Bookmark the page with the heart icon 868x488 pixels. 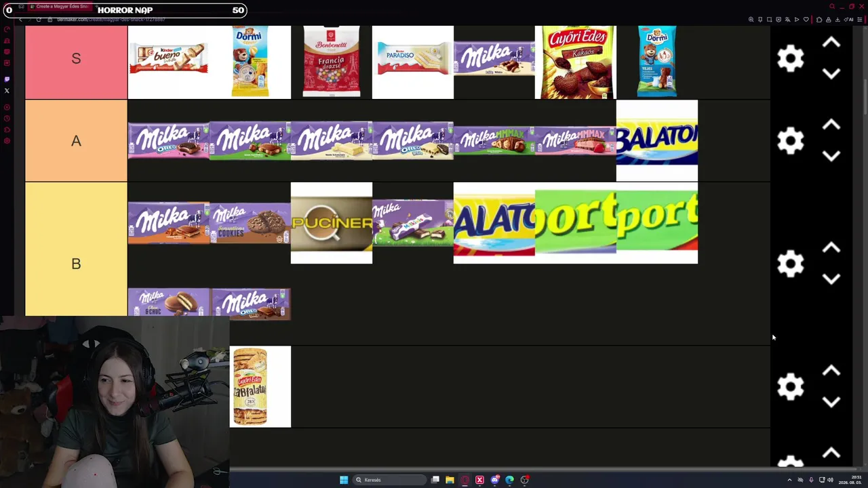click(x=806, y=19)
